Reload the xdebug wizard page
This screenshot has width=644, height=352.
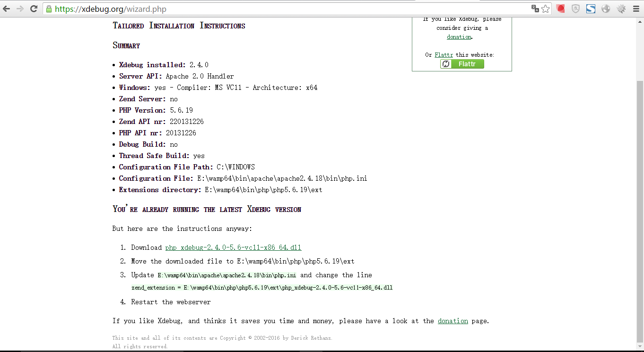34,9
